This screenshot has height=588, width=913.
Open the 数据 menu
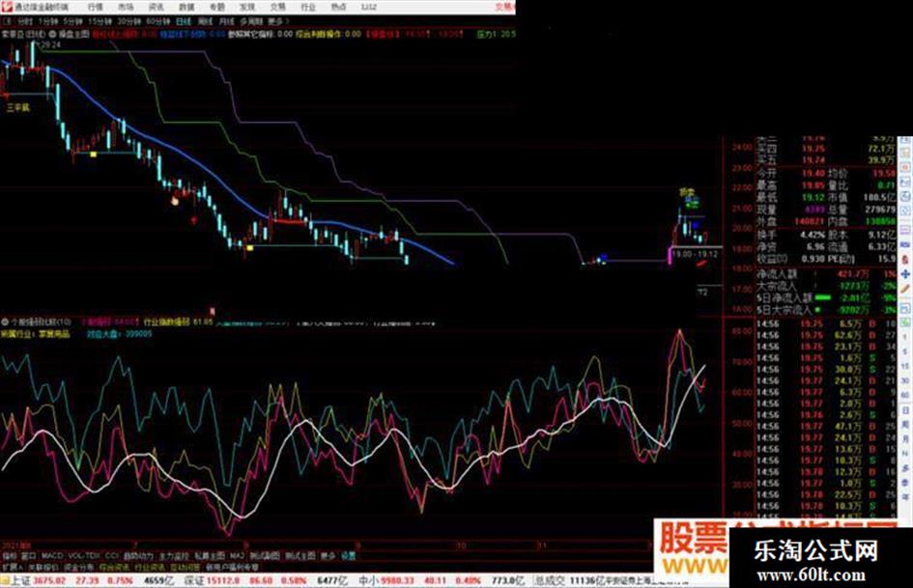pos(186,7)
